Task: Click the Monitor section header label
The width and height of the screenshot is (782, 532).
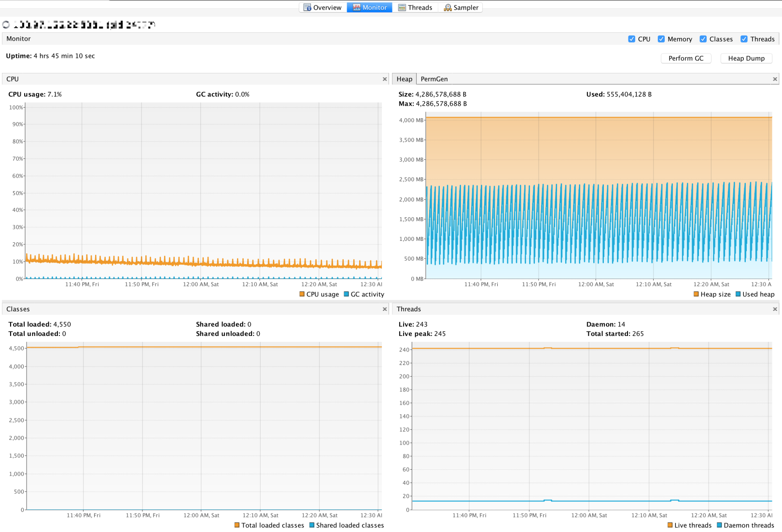Action: (x=18, y=39)
